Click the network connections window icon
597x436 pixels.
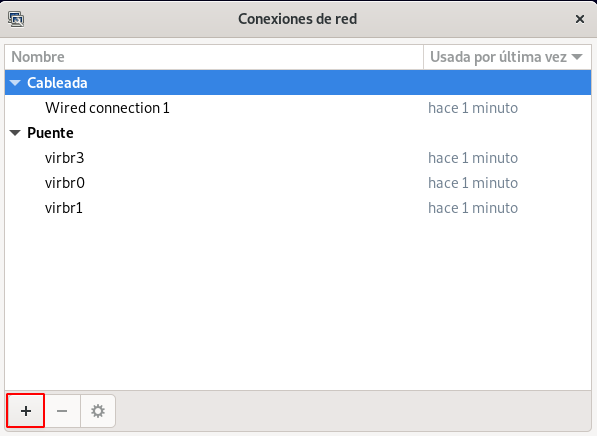[x=16, y=19]
